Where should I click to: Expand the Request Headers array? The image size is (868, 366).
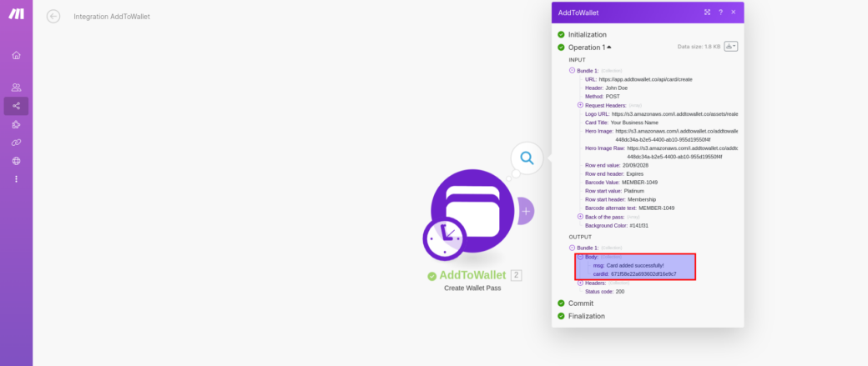click(580, 105)
